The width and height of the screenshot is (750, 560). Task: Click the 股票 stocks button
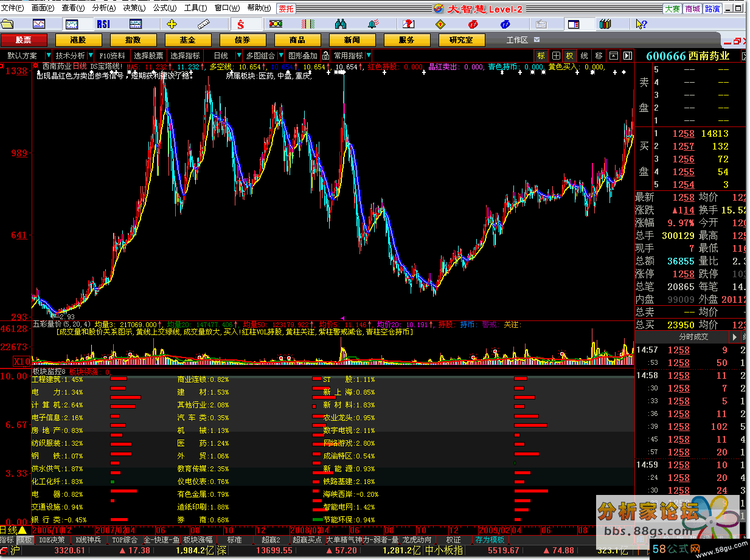coord(24,40)
